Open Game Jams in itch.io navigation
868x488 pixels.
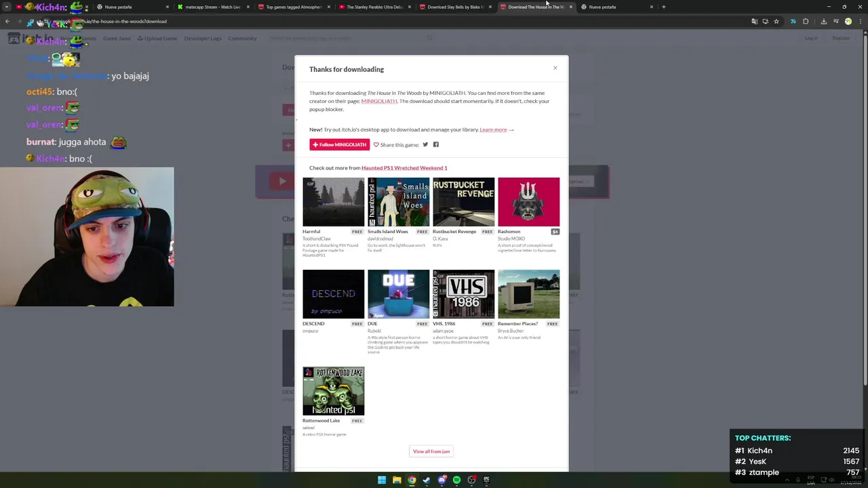coord(117,39)
